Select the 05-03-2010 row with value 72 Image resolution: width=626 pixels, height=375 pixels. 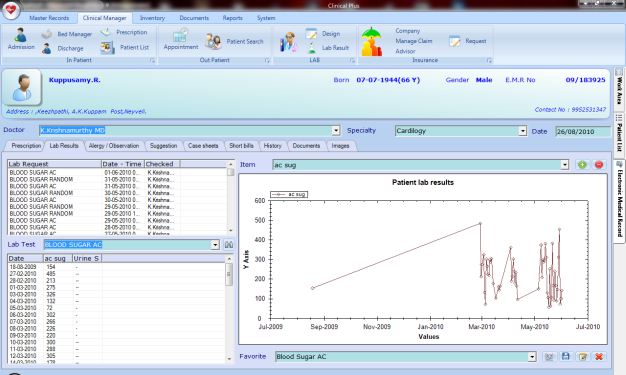116,308
